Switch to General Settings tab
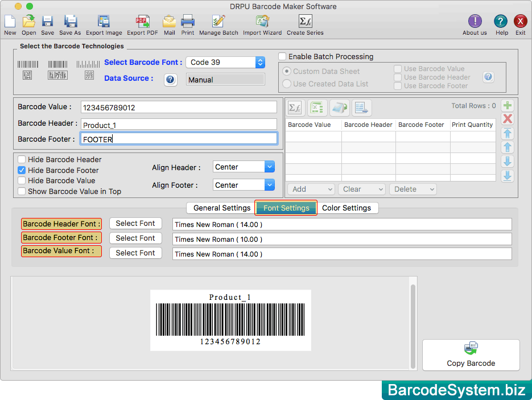Viewport: 532px width, 400px height. click(221, 208)
